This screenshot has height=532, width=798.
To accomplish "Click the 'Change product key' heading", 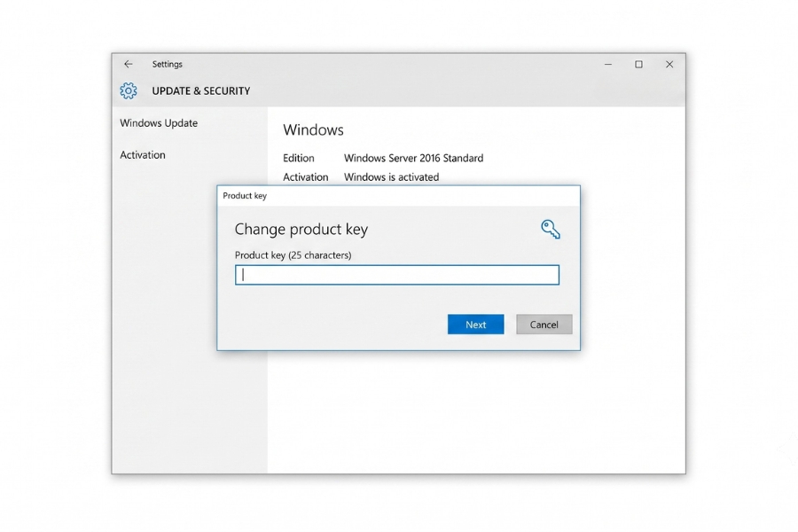I will pyautogui.click(x=301, y=229).
